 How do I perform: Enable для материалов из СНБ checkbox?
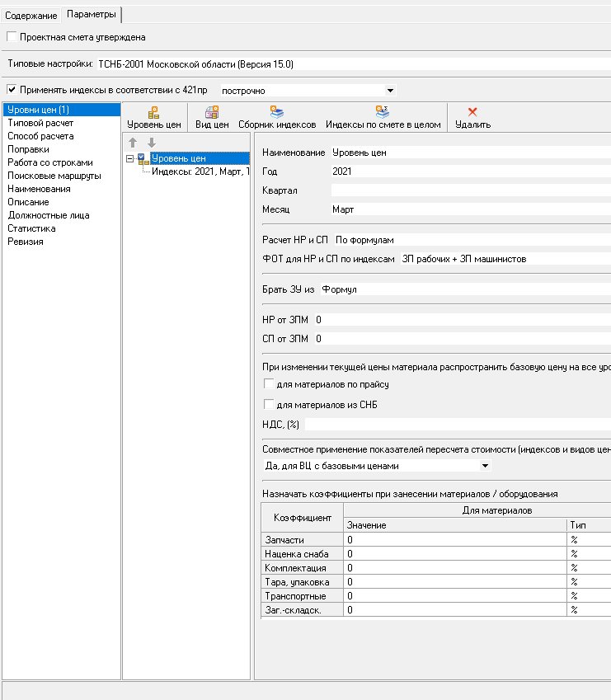coord(269,405)
